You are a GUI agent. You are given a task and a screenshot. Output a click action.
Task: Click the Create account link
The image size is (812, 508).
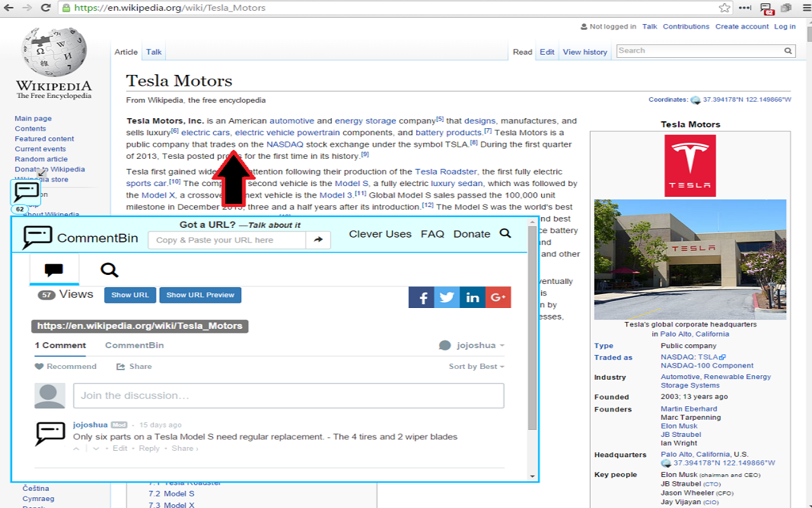point(742,27)
